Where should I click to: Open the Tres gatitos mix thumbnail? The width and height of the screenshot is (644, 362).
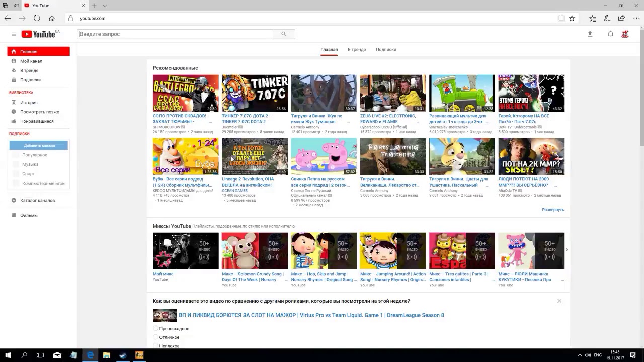pyautogui.click(x=462, y=251)
